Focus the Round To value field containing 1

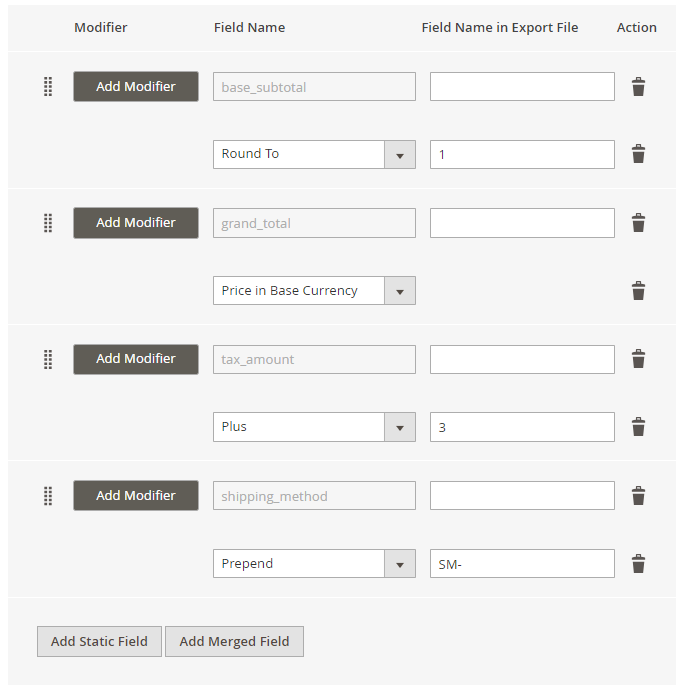click(x=522, y=154)
